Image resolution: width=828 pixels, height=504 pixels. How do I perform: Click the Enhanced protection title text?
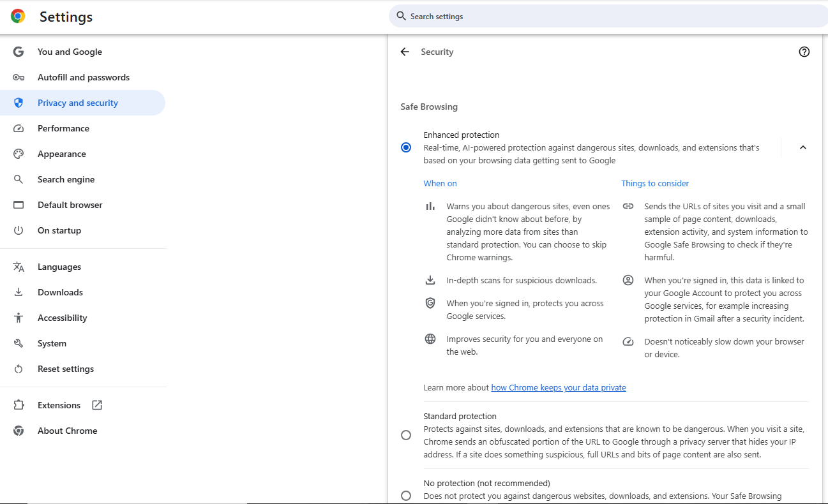(462, 135)
